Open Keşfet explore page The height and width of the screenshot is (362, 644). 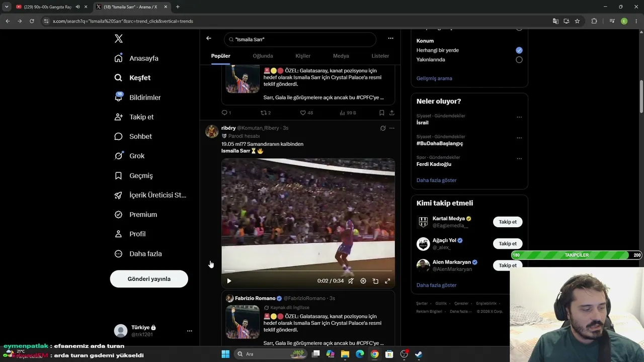(132, 78)
